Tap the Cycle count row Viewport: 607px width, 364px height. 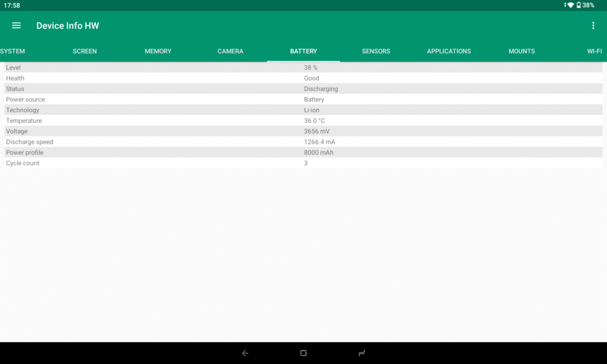[303, 163]
